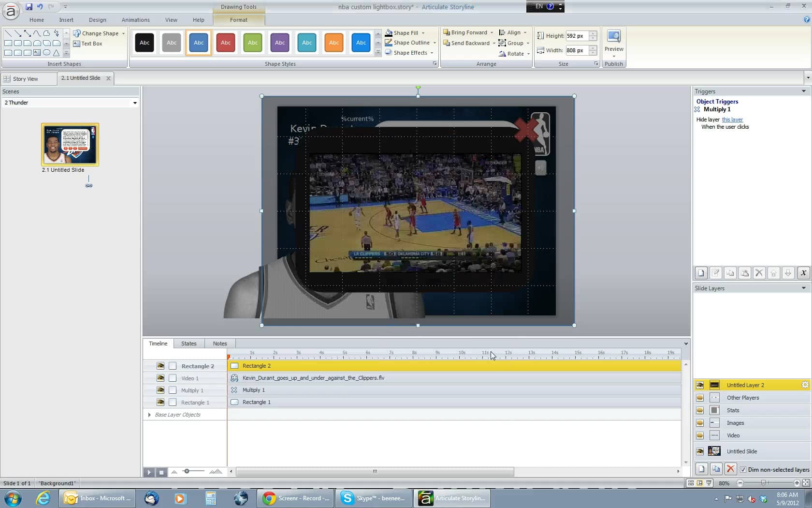The height and width of the screenshot is (508, 812).
Task: Open the 2 Thunder scene dropdown
Action: (135, 103)
